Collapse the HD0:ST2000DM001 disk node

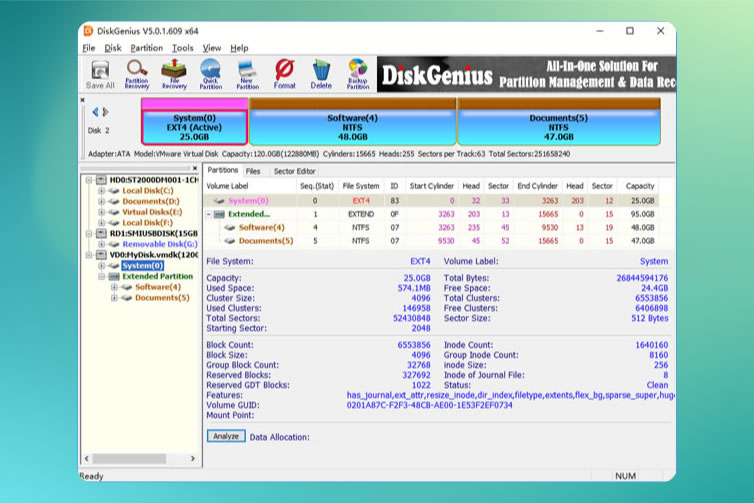[89, 180]
